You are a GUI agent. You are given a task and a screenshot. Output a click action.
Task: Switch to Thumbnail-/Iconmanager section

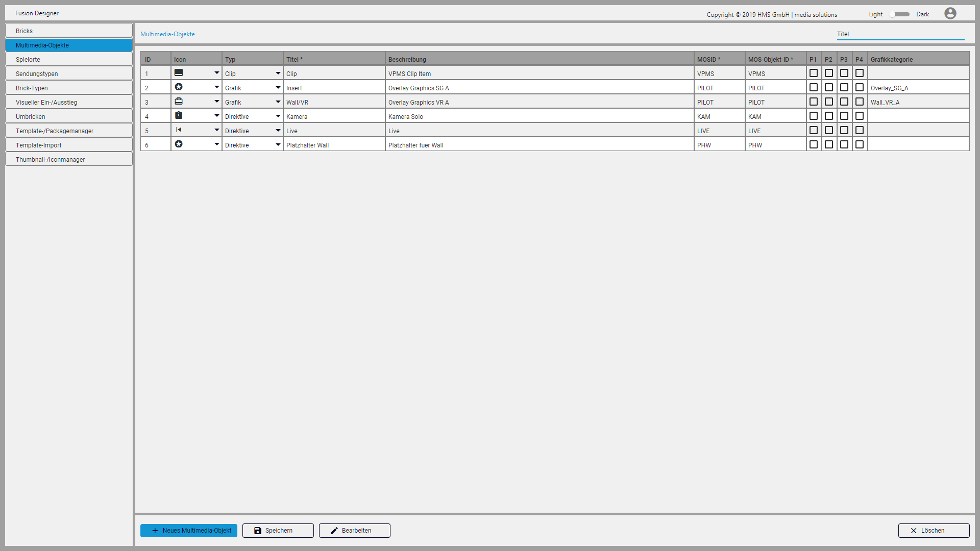[69, 159]
